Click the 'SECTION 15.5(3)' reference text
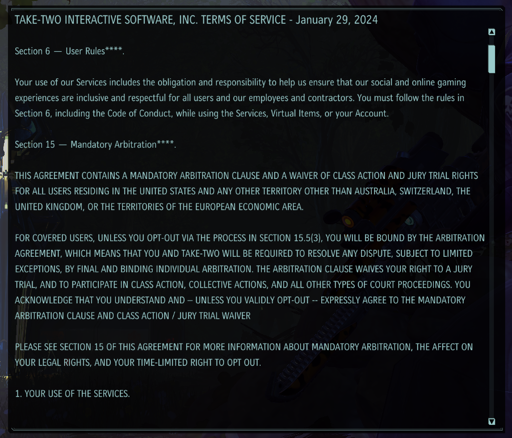 291,238
